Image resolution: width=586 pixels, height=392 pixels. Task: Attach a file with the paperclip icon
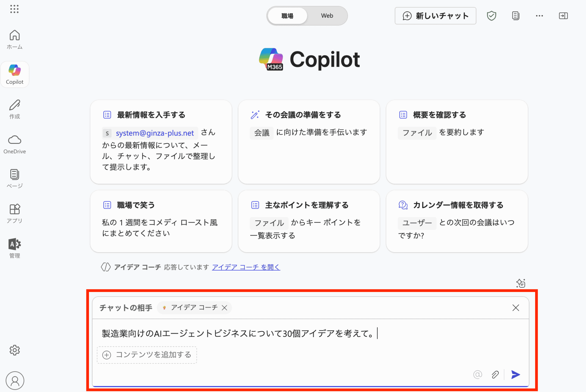[495, 374]
